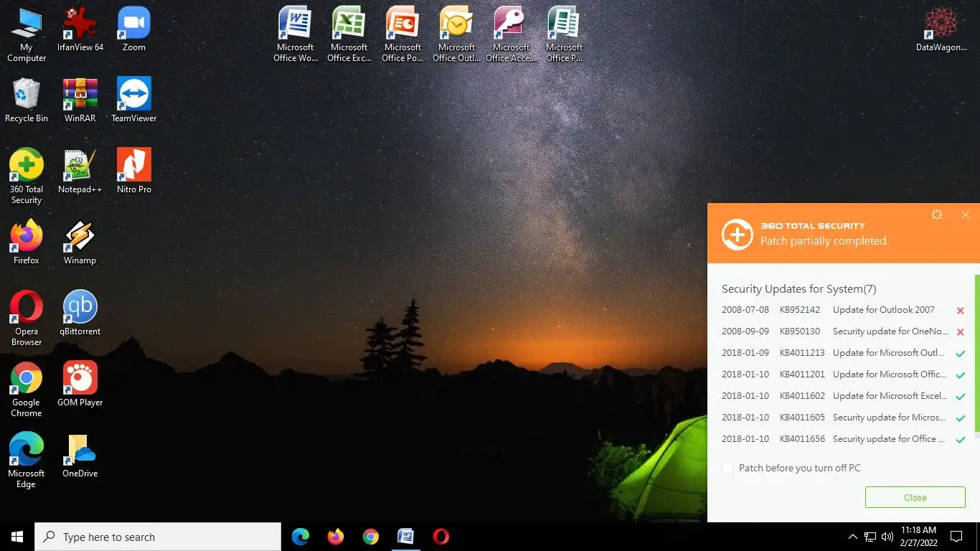Image resolution: width=980 pixels, height=551 pixels.
Task: Select the Zoom desktop shortcut
Action: tap(134, 29)
